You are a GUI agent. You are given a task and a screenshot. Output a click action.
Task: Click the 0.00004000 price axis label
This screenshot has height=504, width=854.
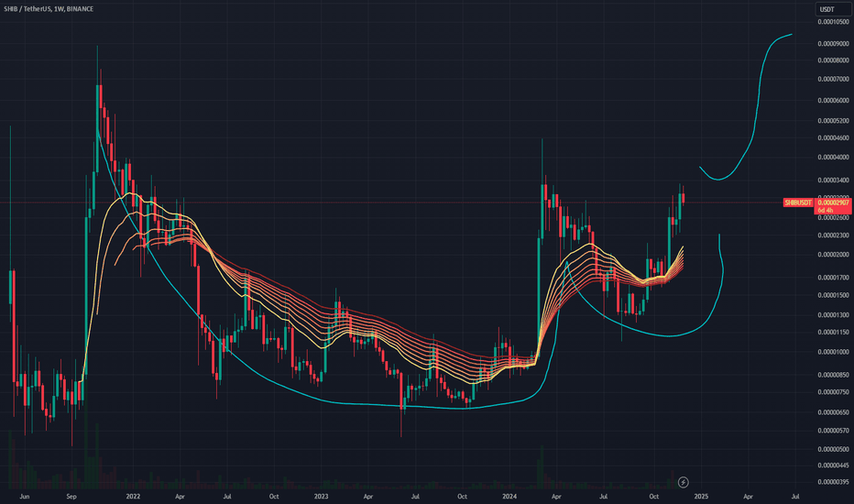point(833,157)
